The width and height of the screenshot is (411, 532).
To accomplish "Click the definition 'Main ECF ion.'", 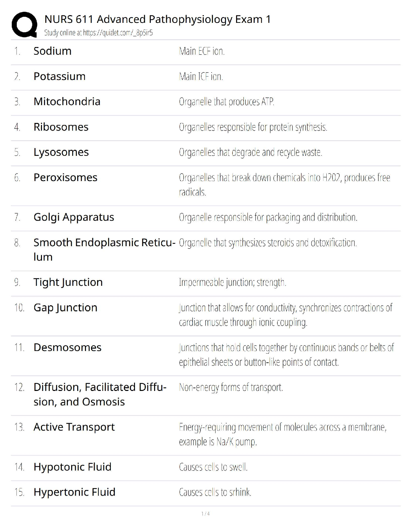I will click(x=202, y=51).
